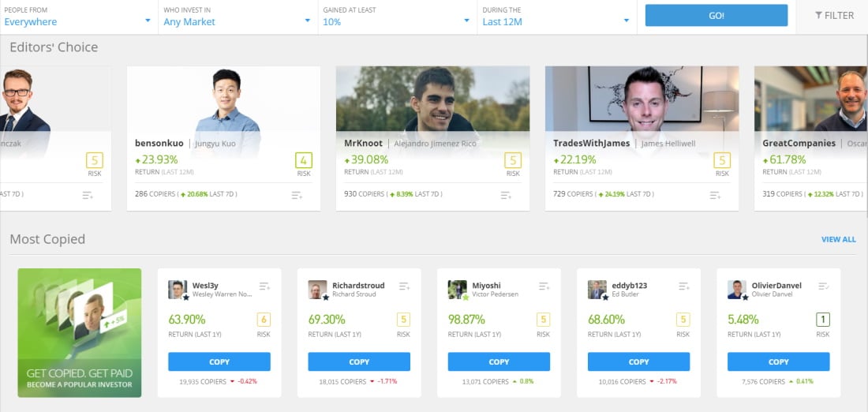This screenshot has width=868, height=412.
Task: Add Wesl3y to watchlist icon
Action: [264, 287]
